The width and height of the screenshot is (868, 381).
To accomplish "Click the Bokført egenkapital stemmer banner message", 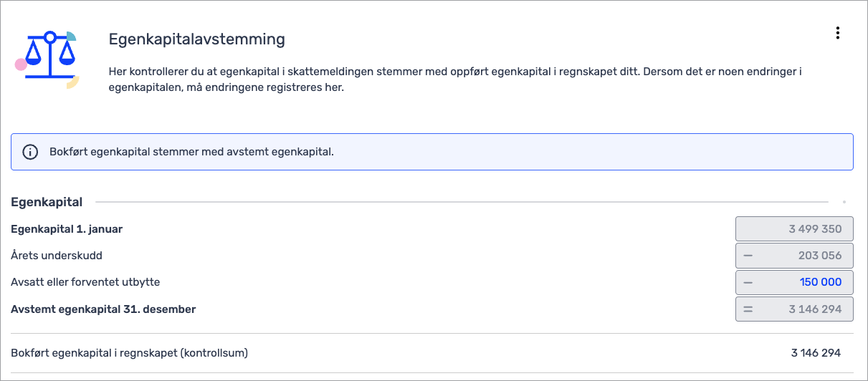I will (x=191, y=152).
